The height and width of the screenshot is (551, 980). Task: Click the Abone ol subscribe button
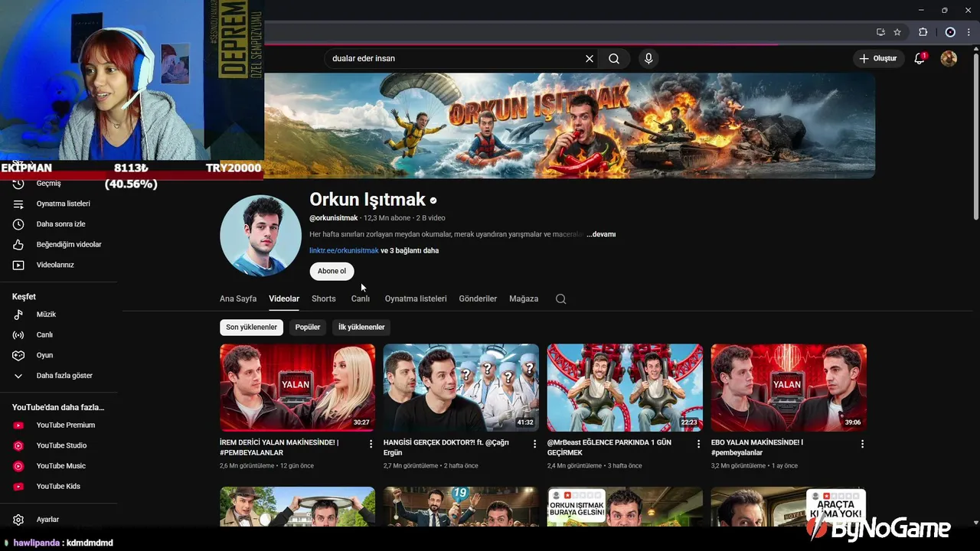click(x=332, y=271)
